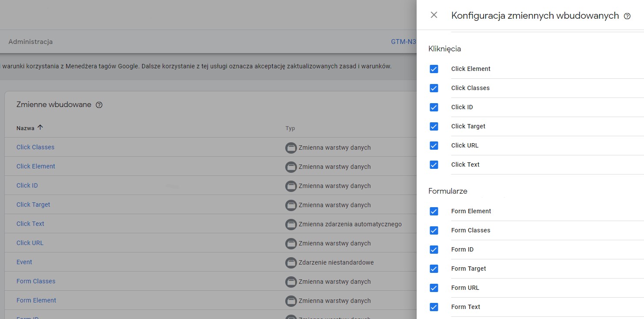Click the Click Classes label in panel
The image size is (644, 319).
pyautogui.click(x=470, y=88)
